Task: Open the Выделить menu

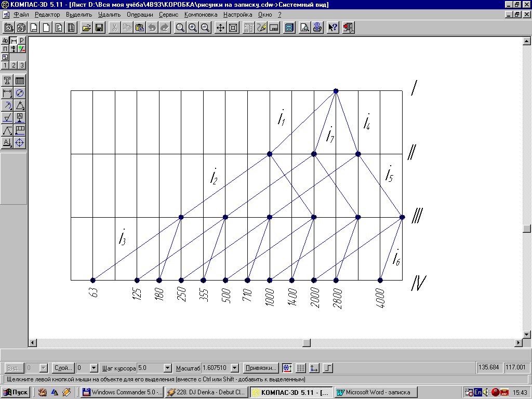Action: 79,15
